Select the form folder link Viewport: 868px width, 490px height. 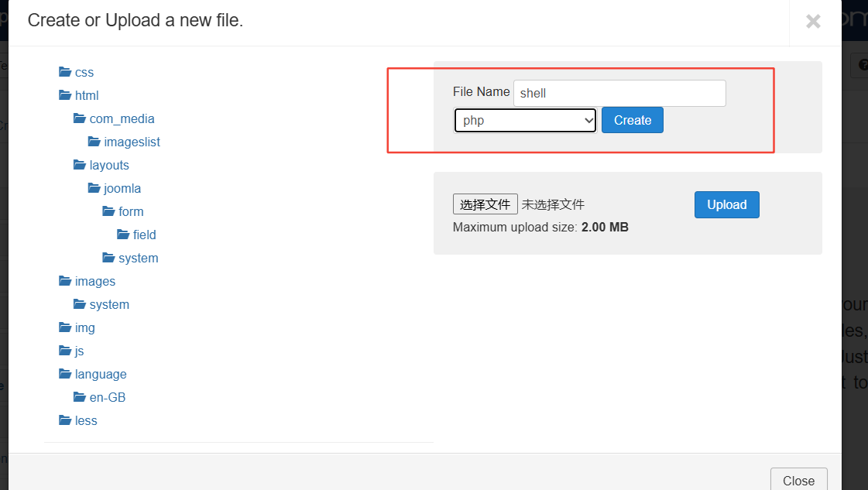coord(131,212)
